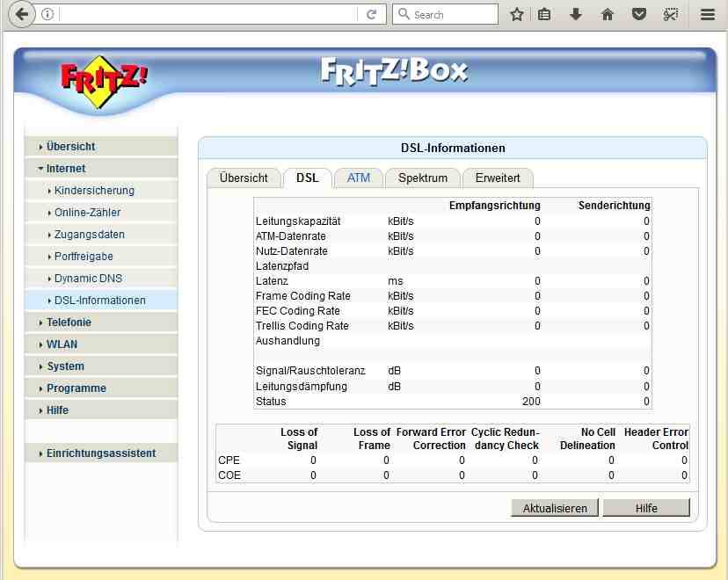Go to the browser home page icon

pyautogui.click(x=608, y=14)
